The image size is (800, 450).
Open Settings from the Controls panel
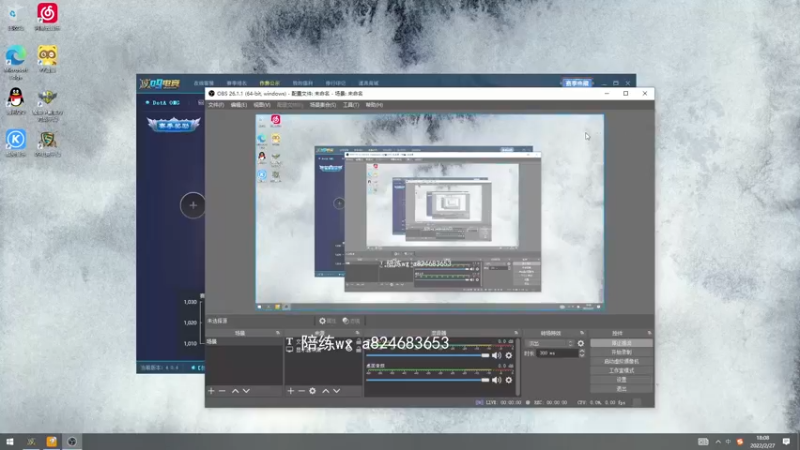(x=621, y=380)
